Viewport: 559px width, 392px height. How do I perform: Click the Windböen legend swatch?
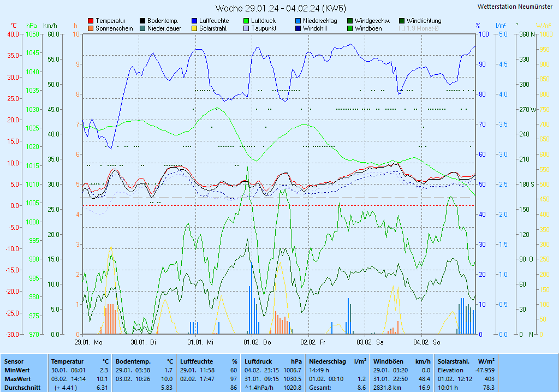pyautogui.click(x=350, y=28)
